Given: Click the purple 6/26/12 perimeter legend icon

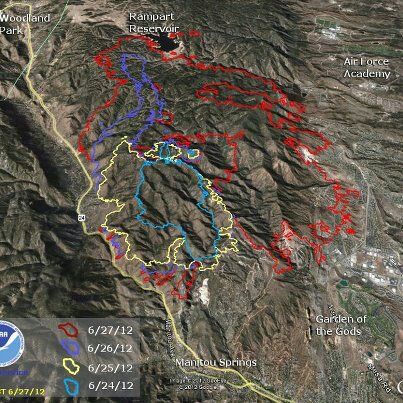Looking at the screenshot, I should pos(68,348).
